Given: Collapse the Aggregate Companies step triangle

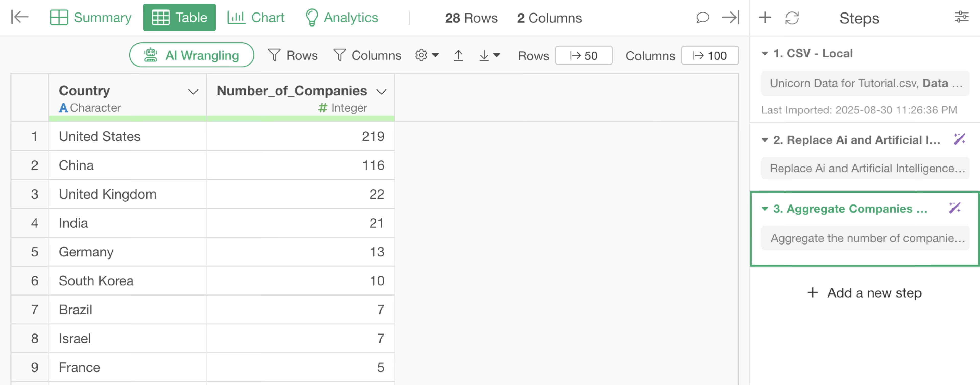Looking at the screenshot, I should tap(764, 209).
